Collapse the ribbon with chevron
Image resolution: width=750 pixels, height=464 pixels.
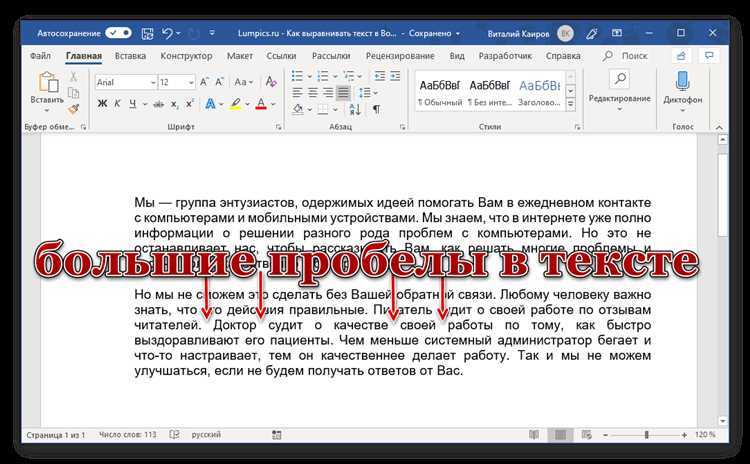718,127
